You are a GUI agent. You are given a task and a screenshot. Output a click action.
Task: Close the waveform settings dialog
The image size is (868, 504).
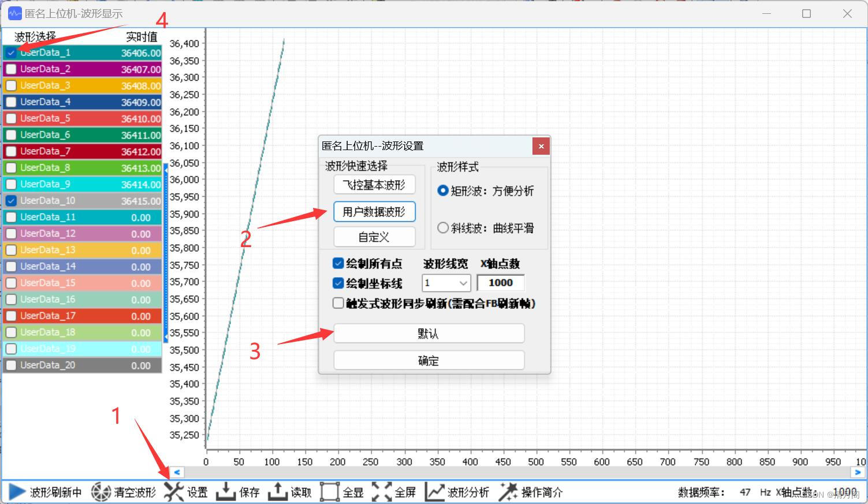click(x=541, y=146)
